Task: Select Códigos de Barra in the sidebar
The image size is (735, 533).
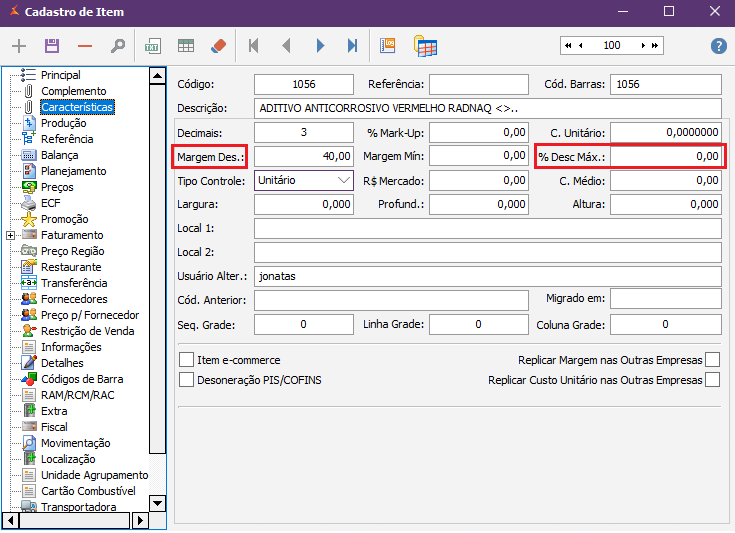Action: tap(82, 379)
